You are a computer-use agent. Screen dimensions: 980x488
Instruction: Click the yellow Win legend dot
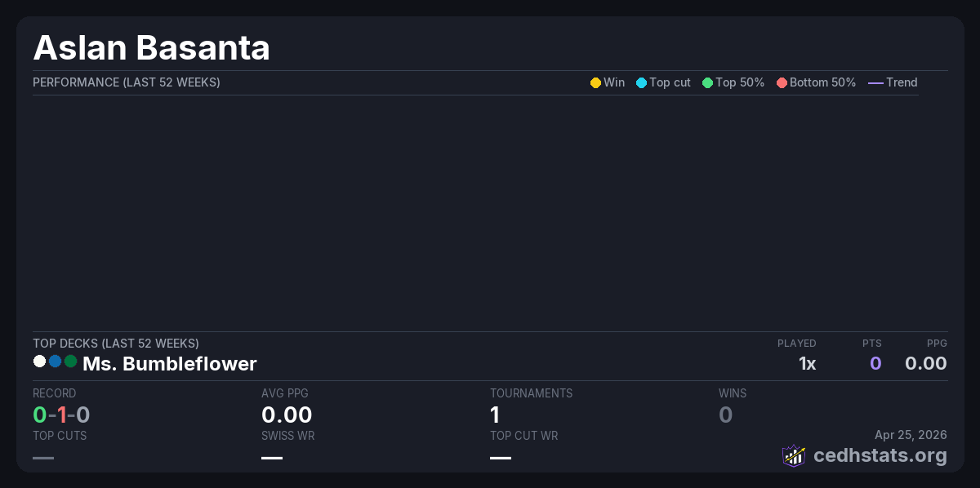[595, 82]
